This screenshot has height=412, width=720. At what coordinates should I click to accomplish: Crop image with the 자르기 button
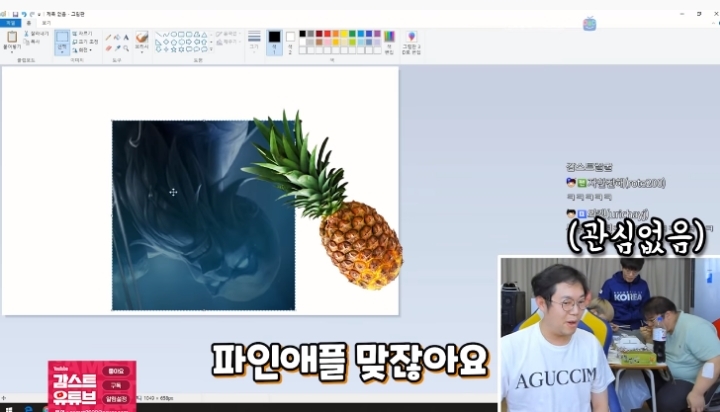point(83,34)
